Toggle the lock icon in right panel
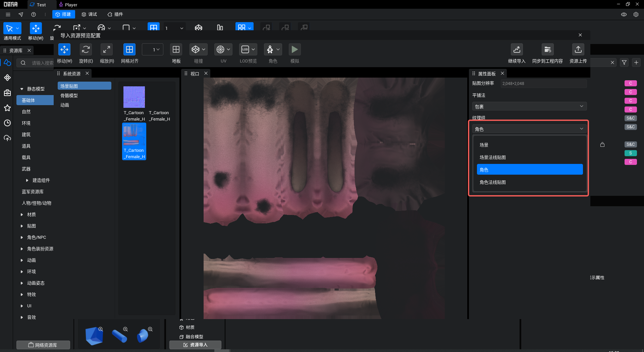644x352 pixels. click(602, 144)
